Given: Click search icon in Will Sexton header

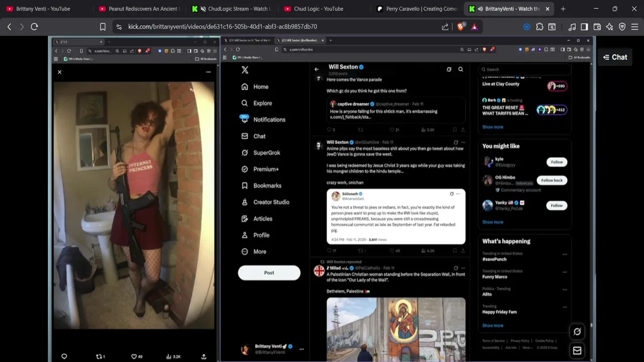Looking at the screenshot, I should 460,69.
